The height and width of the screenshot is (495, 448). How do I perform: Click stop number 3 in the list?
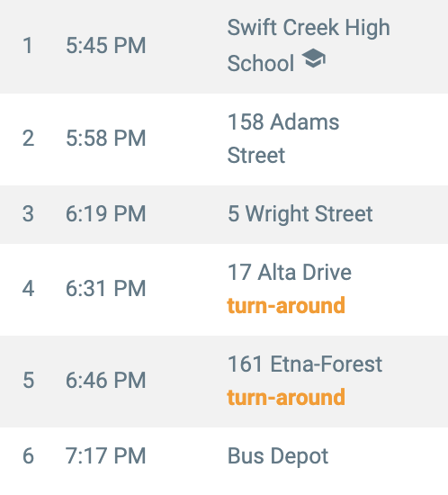(28, 213)
